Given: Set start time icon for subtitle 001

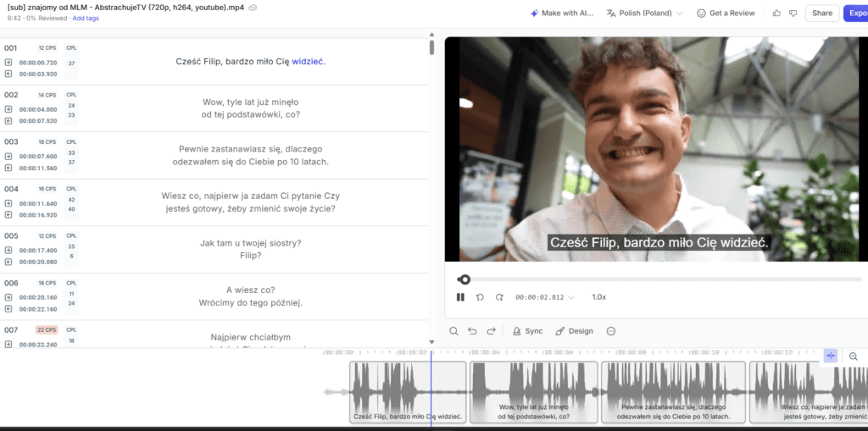Looking at the screenshot, I should click(x=8, y=63).
